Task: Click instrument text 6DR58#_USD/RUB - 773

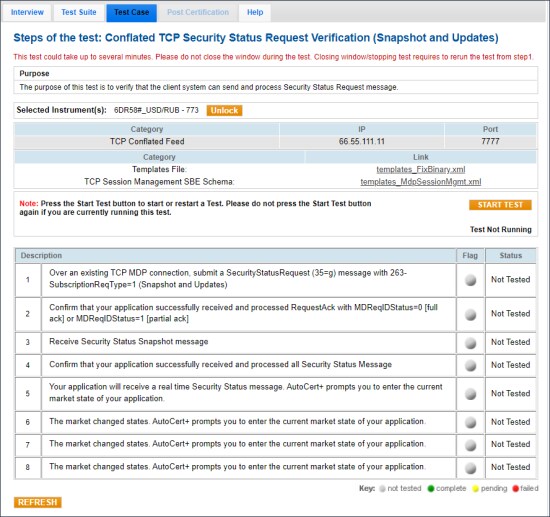Action: click(156, 110)
